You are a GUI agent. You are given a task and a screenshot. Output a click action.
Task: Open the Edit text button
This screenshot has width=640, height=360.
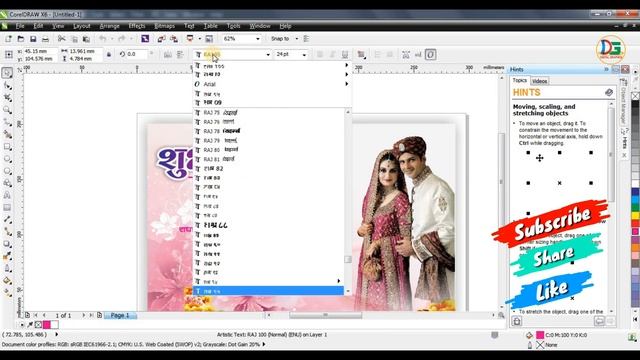[x=418, y=54]
